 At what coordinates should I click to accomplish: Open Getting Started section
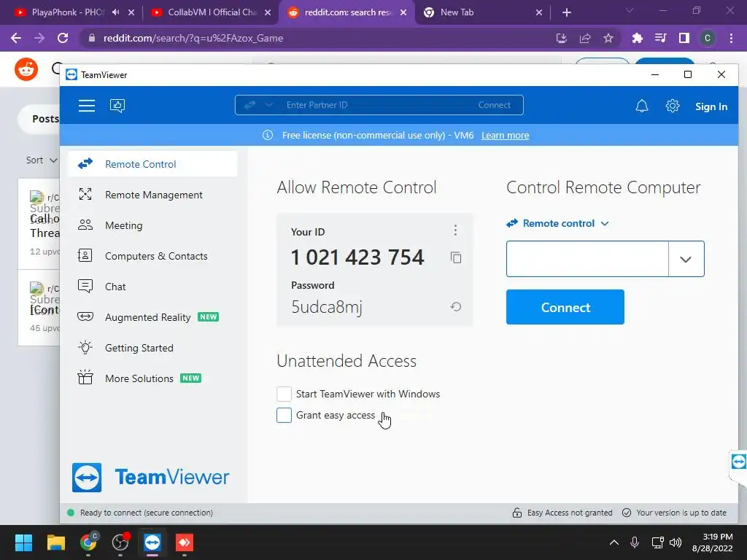[x=152, y=348]
